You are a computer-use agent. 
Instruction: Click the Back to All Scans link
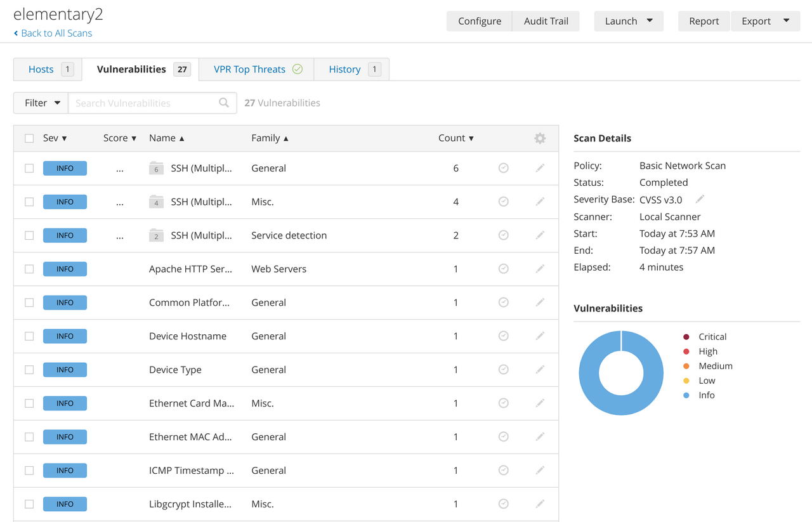click(x=56, y=33)
